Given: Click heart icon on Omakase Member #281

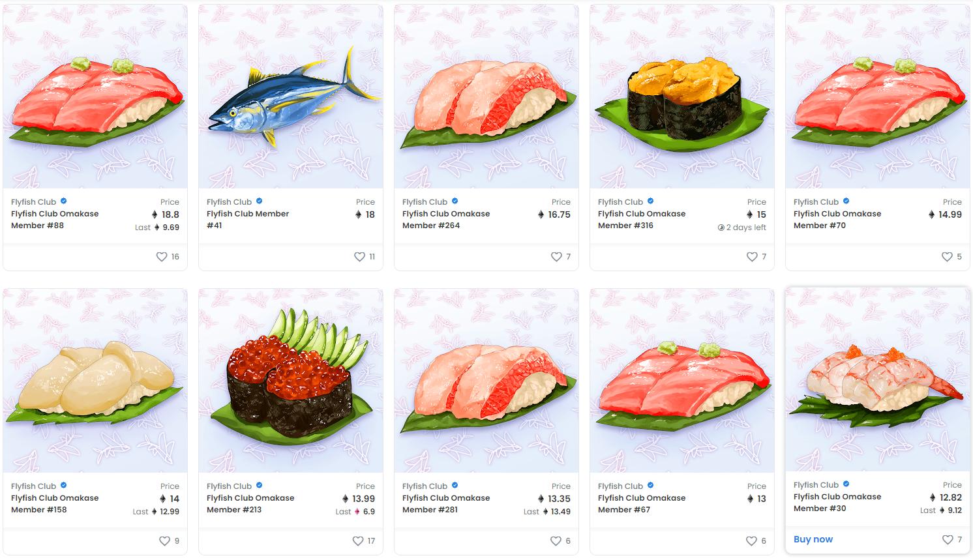Looking at the screenshot, I should 556,541.
